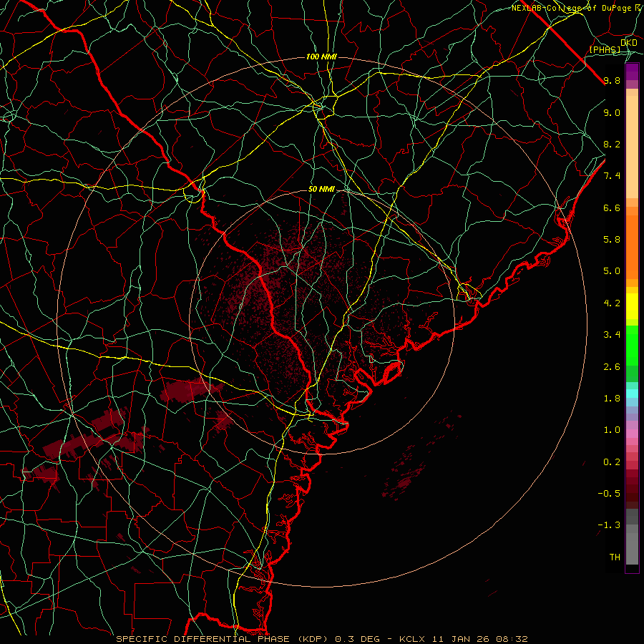Screen dimensions: 644x644
Task: Click the 50 NMI range ring label
Action: click(x=321, y=189)
